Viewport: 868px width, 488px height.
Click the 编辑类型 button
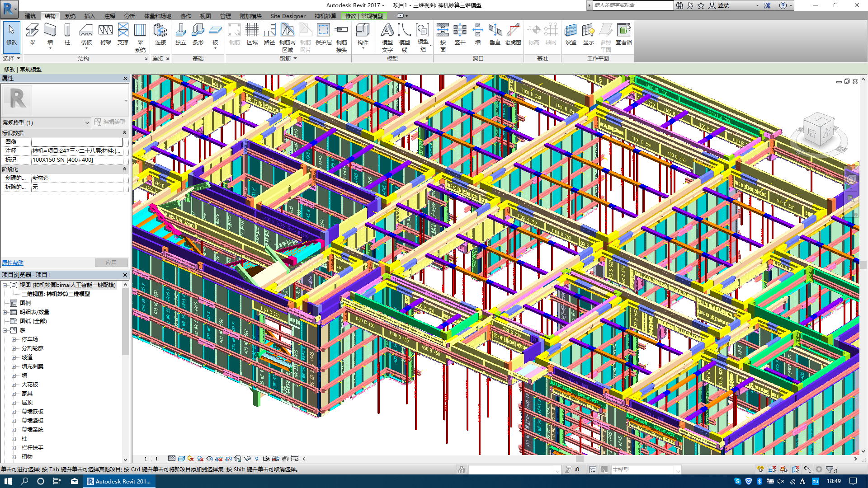[110, 122]
